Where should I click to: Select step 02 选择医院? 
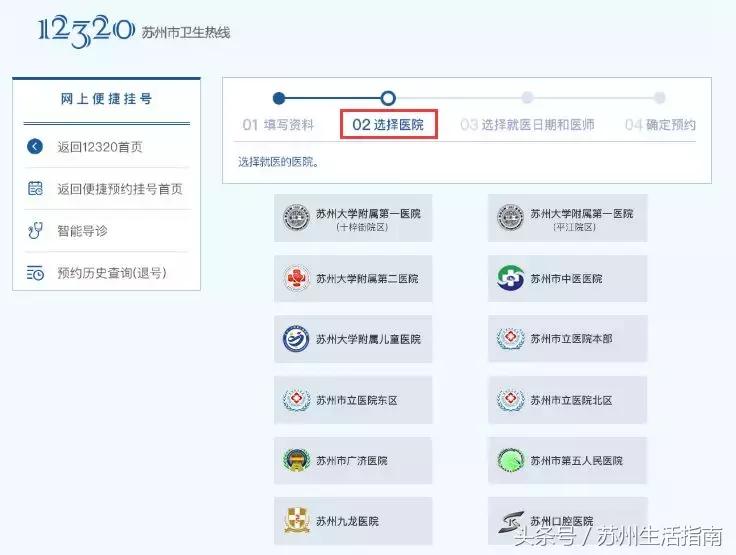click(x=388, y=124)
